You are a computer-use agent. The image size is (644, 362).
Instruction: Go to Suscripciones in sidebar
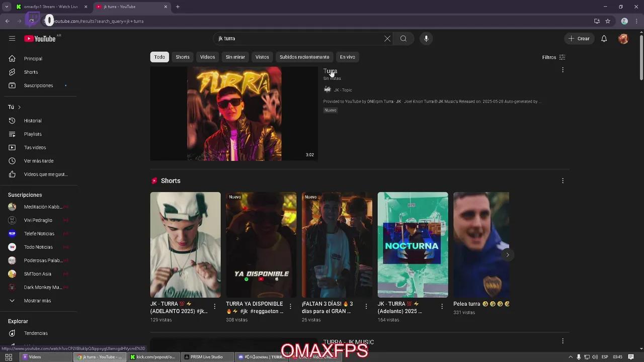[38, 85]
